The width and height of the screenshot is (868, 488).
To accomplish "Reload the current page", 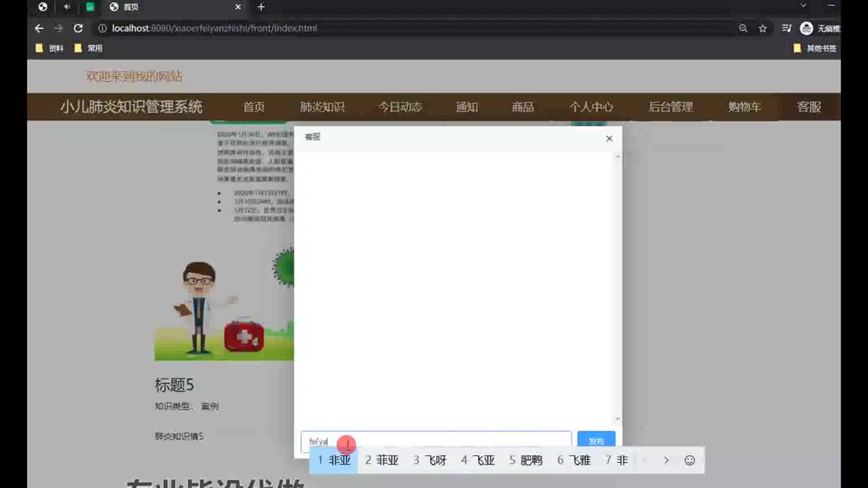I will point(78,28).
